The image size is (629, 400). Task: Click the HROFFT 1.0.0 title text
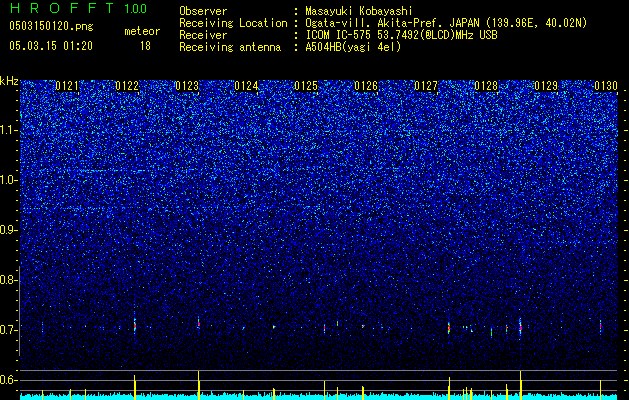point(78,8)
